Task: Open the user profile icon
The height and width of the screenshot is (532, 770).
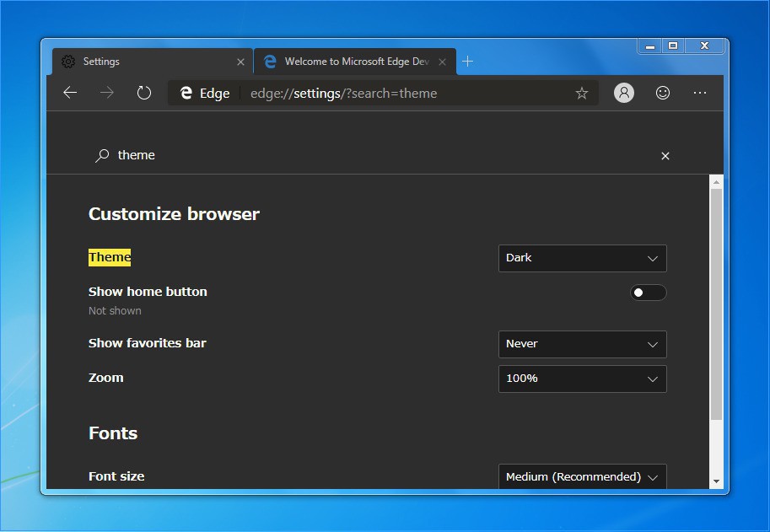Action: [x=624, y=93]
